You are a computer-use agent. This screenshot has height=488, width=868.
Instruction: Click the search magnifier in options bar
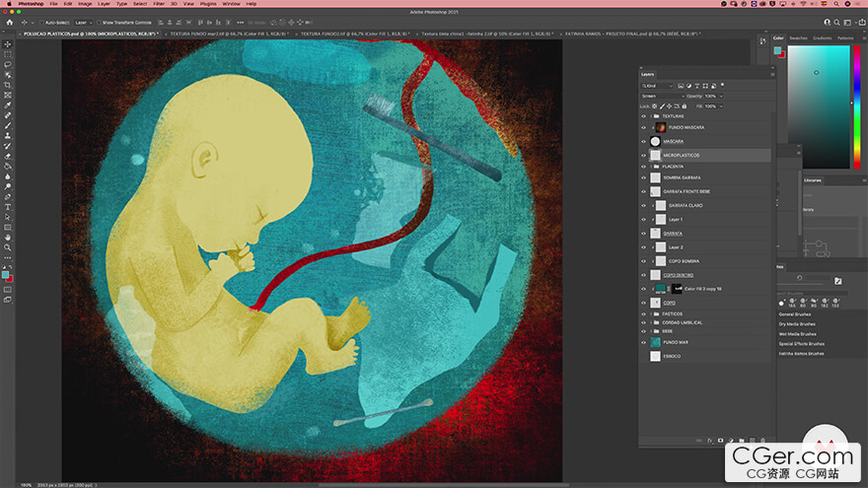coord(837,23)
